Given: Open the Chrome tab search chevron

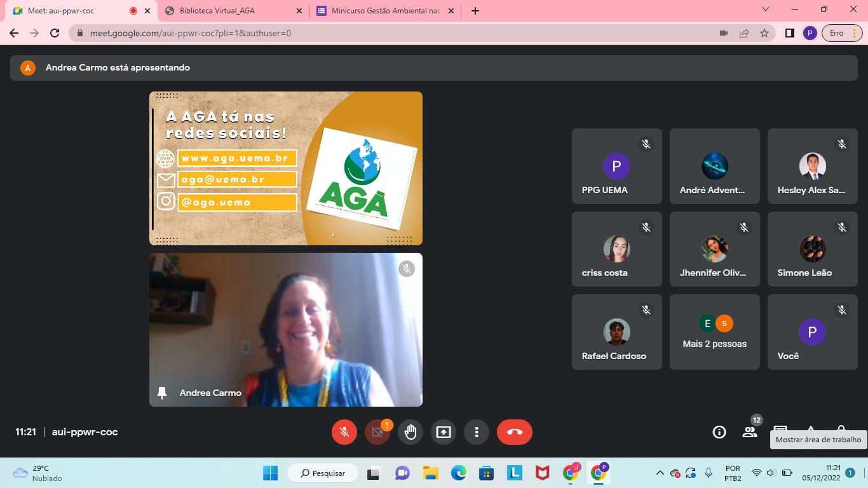Looking at the screenshot, I should click(x=766, y=10).
